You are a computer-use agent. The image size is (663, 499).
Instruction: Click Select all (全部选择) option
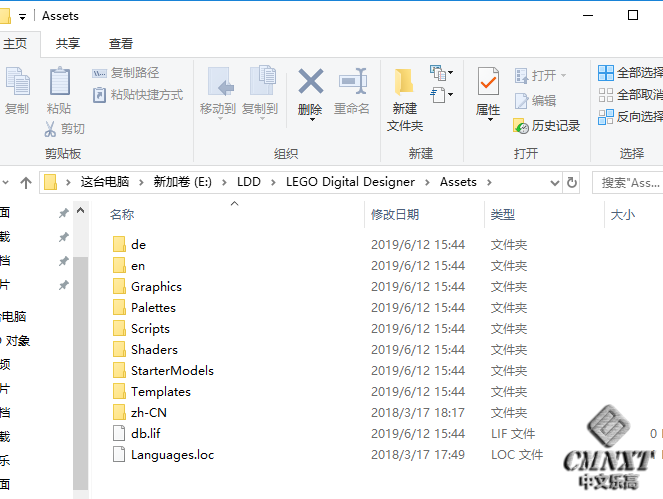pos(631,73)
